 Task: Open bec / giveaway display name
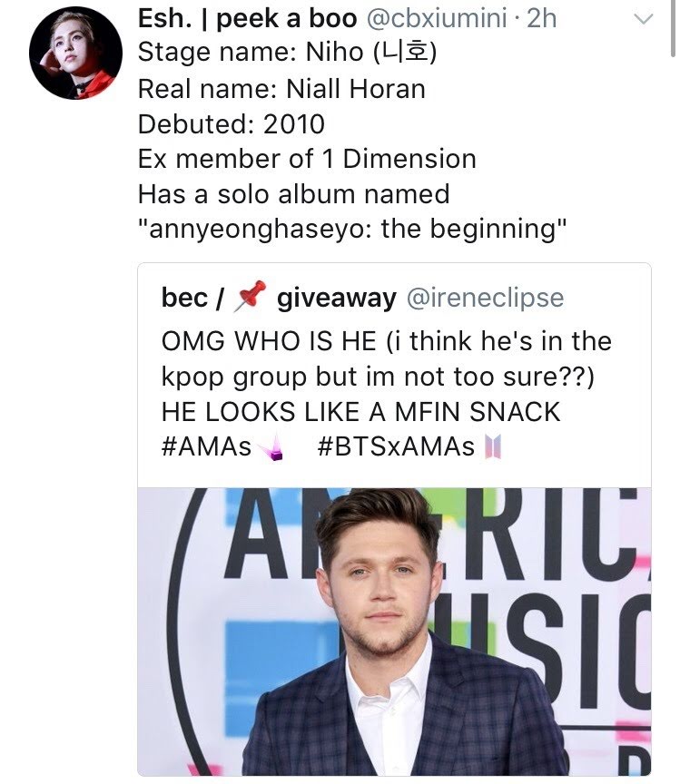pos(279,298)
